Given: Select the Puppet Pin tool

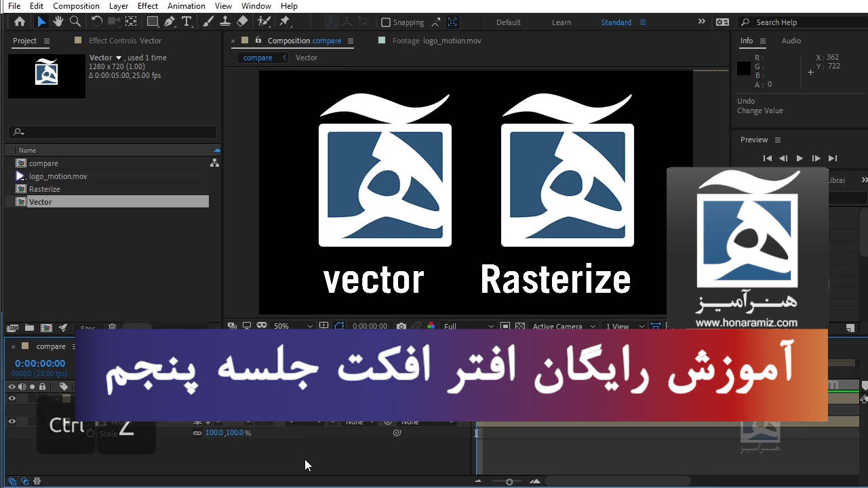Looking at the screenshot, I should point(285,22).
